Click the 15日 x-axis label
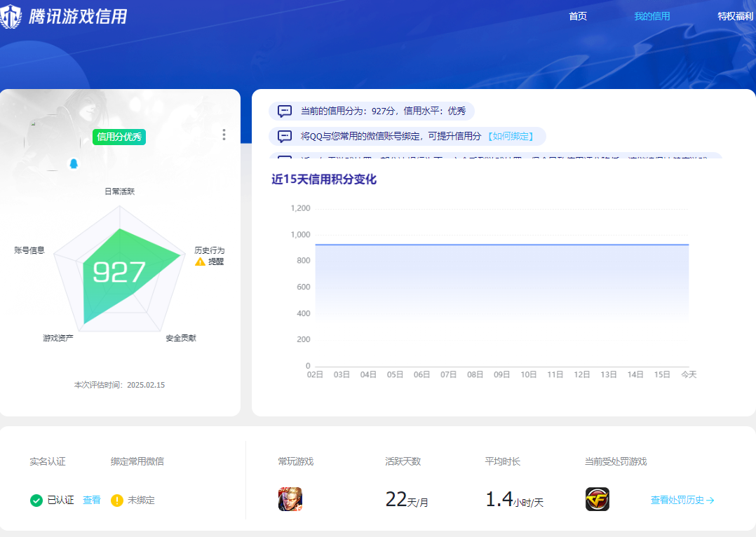This screenshot has width=756, height=537. coord(662,374)
